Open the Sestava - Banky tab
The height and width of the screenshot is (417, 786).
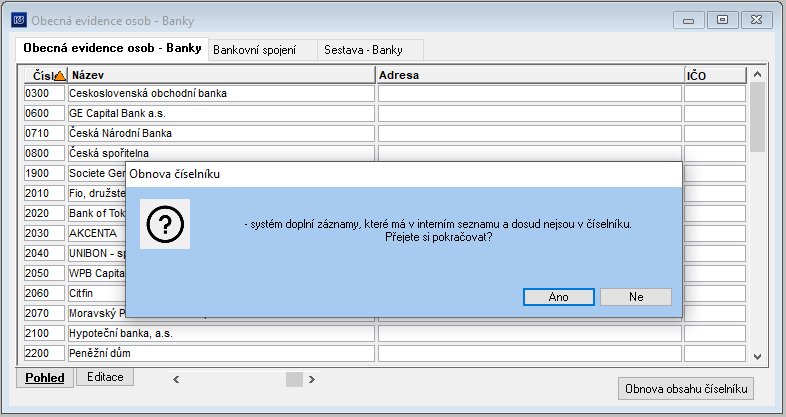pyautogui.click(x=370, y=50)
